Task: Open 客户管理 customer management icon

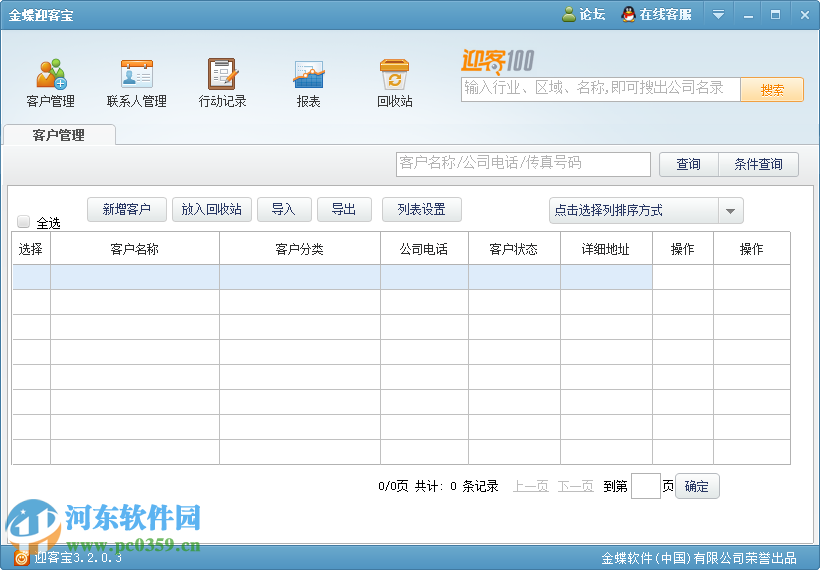Action: click(x=51, y=74)
